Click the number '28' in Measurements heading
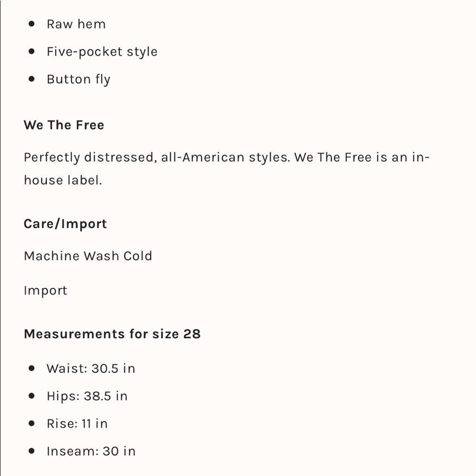 (192, 334)
